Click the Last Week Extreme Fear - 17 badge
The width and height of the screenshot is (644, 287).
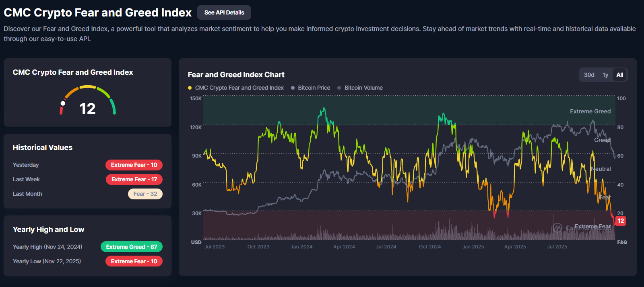(x=134, y=179)
